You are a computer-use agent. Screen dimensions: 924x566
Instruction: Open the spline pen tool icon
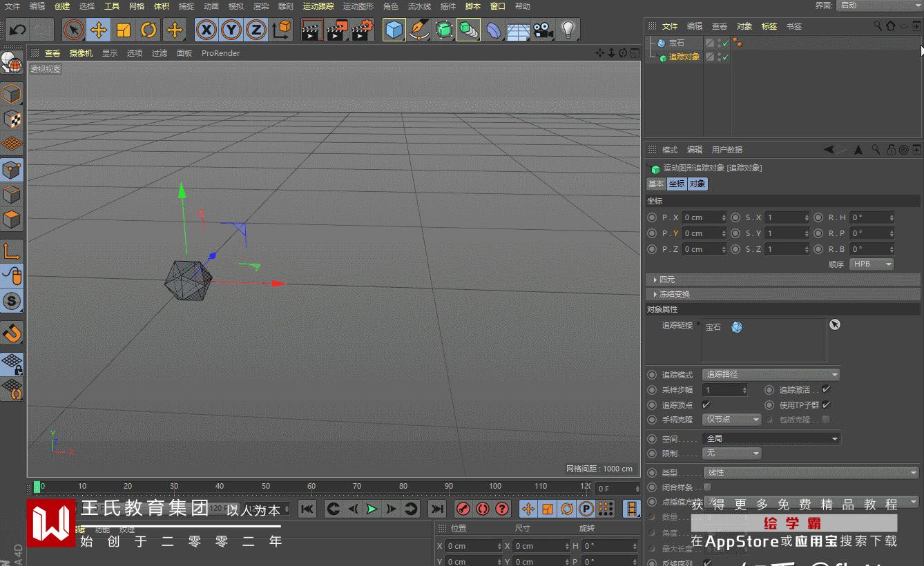pyautogui.click(x=418, y=30)
